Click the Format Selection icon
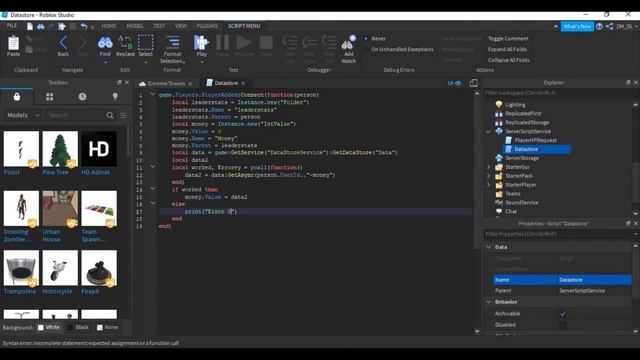The height and width of the screenshot is (360, 640). (172, 42)
